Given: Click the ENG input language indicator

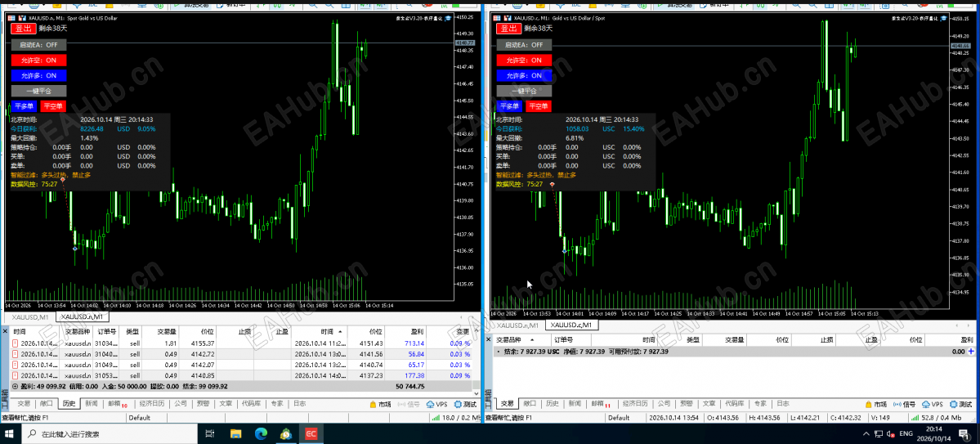Looking at the screenshot, I should pyautogui.click(x=906, y=433).
